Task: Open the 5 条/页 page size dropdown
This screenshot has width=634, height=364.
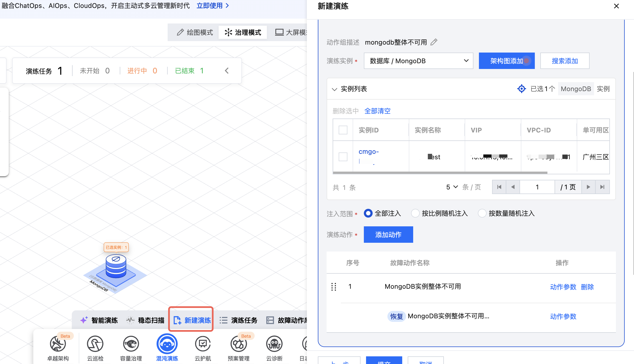Action: click(452, 187)
